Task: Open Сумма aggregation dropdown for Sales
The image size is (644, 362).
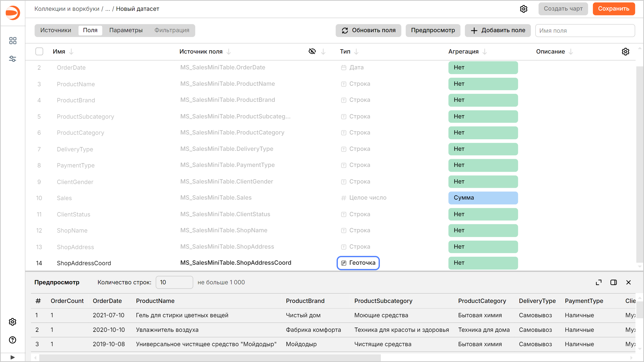Action: (x=483, y=198)
